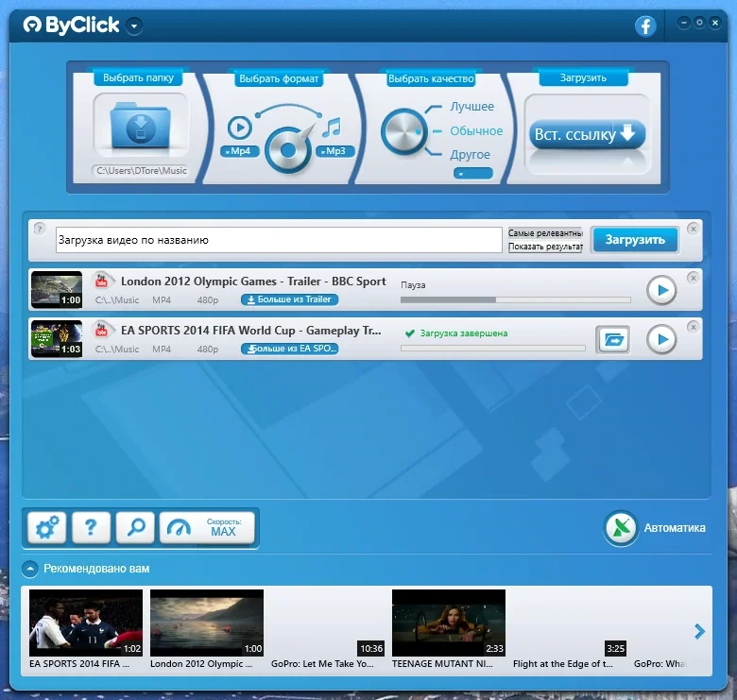Focus the Загрузка видео по названию field
This screenshot has width=737, height=700.
tap(279, 240)
